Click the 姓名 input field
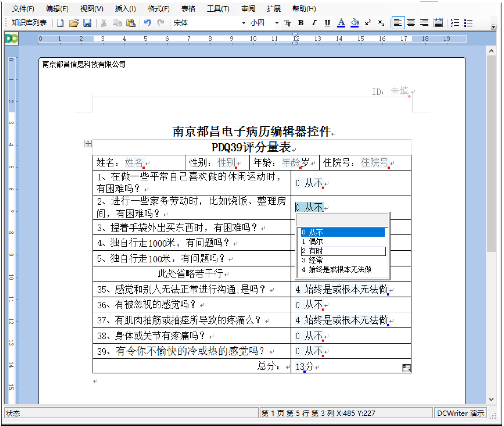 (x=134, y=163)
